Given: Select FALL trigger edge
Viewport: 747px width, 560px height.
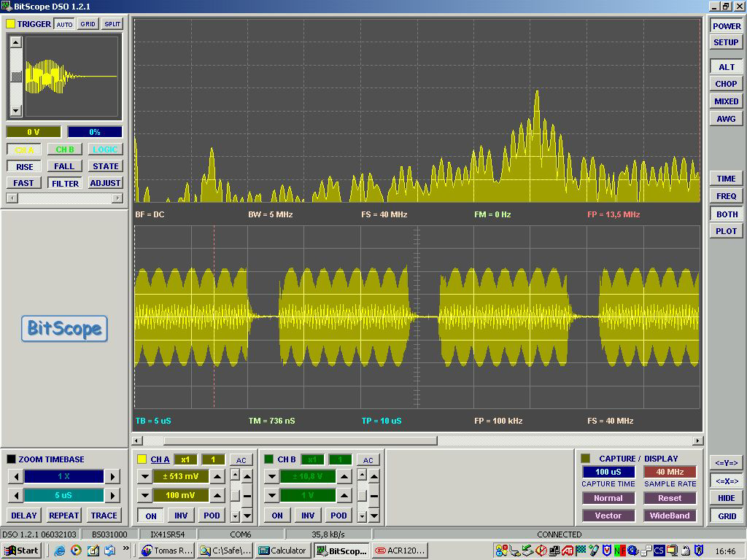Looking at the screenshot, I should coord(64,166).
